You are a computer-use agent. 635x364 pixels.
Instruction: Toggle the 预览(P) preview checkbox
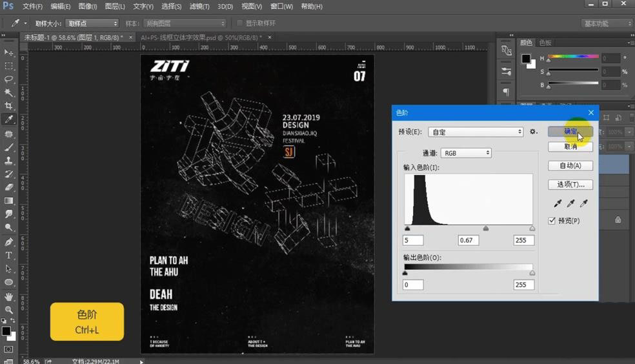tap(552, 221)
